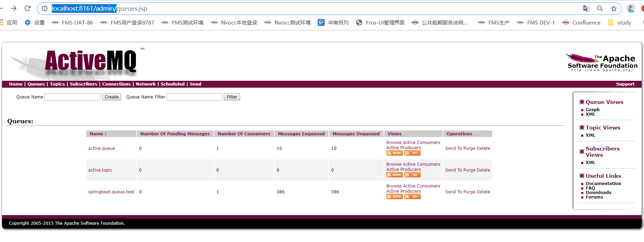
Task: Open the FMS UAT-86 bookmark
Action: coord(72,22)
